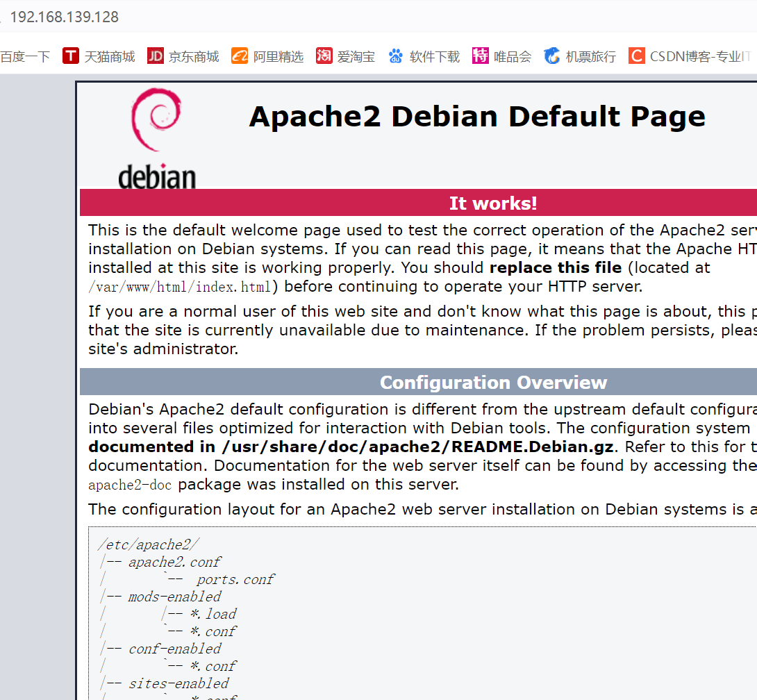Click the JD 京东商城 bookmark icon
The height and width of the screenshot is (700, 757).
click(x=156, y=56)
